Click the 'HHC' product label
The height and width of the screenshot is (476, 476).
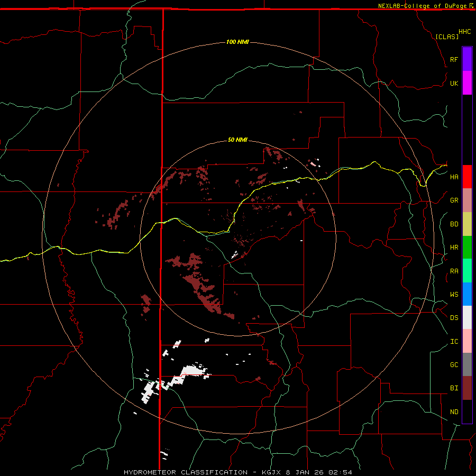[465, 32]
